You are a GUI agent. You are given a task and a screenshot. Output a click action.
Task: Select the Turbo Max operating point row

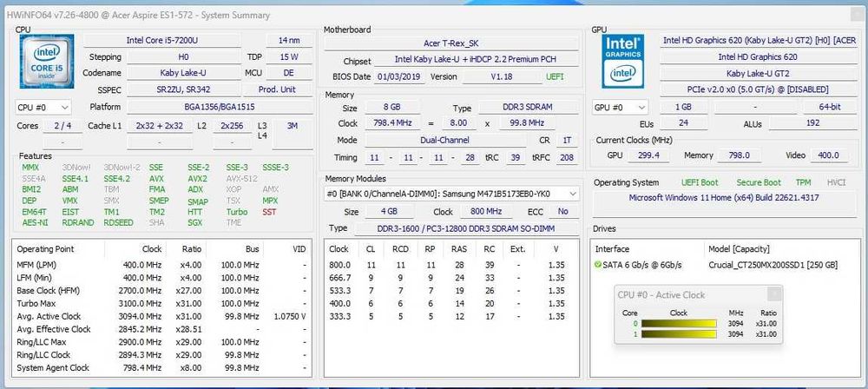coord(161,304)
